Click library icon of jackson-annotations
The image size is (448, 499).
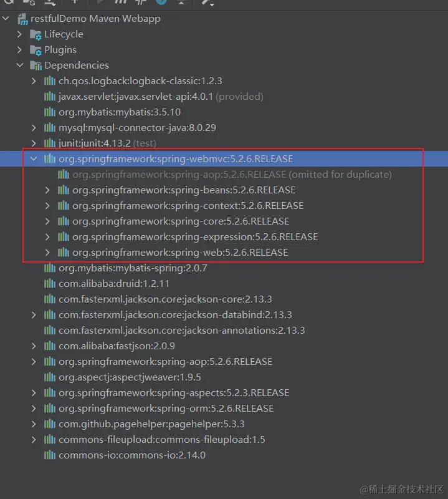[x=50, y=331]
